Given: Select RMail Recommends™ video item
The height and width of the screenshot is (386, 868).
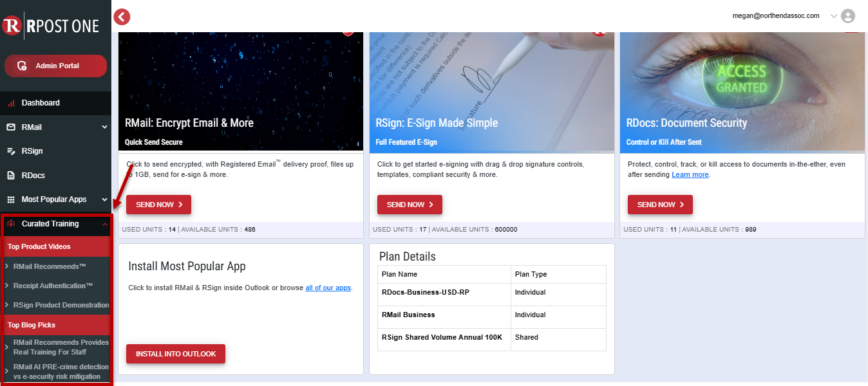Looking at the screenshot, I should 50,266.
